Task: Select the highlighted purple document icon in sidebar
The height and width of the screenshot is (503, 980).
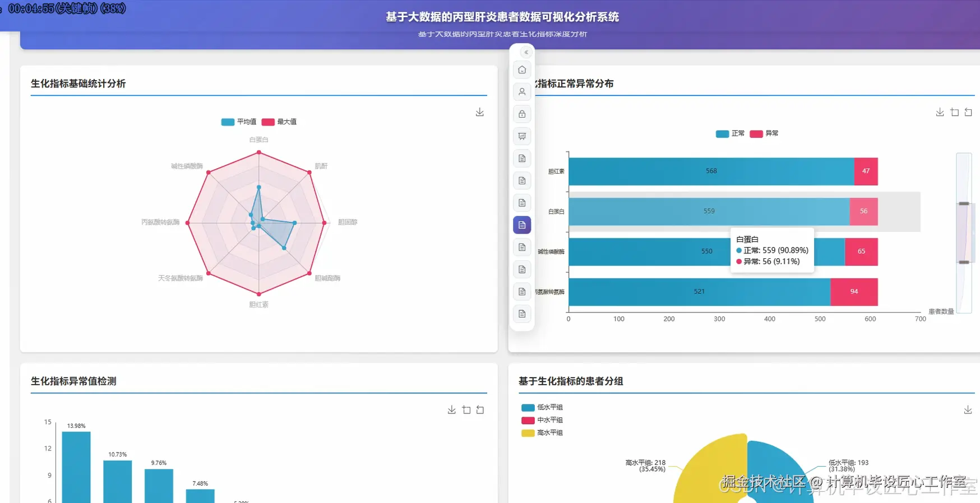Action: [x=522, y=225]
